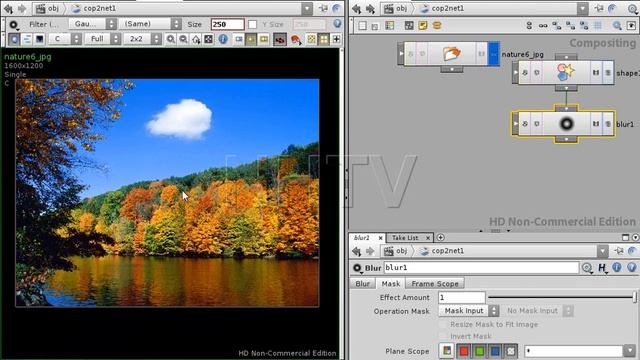The width and height of the screenshot is (640, 360).
Task: Go back in the viewer pane path bar
Action: coord(8,9)
